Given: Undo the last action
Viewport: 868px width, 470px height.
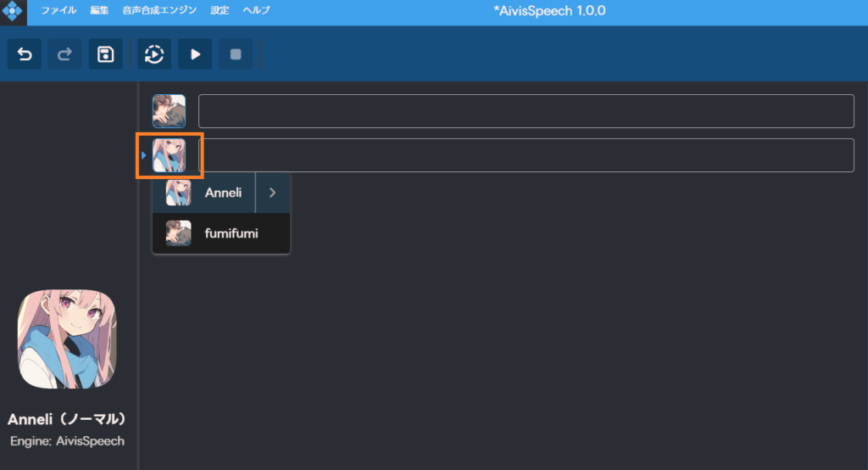Looking at the screenshot, I should 25,54.
